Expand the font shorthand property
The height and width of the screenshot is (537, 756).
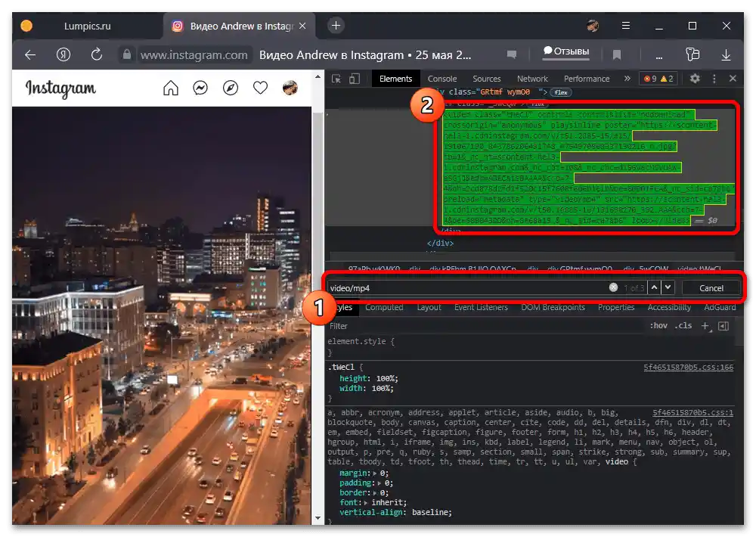click(367, 502)
